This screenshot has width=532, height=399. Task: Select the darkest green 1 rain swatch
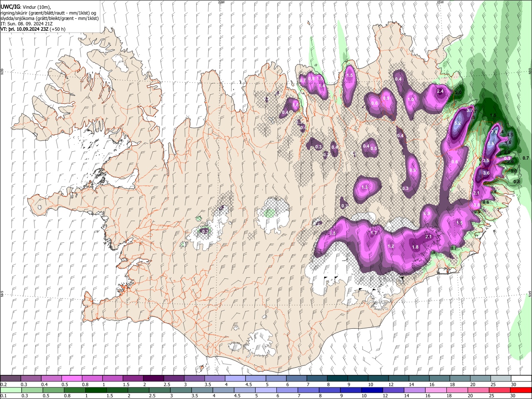click(96, 390)
